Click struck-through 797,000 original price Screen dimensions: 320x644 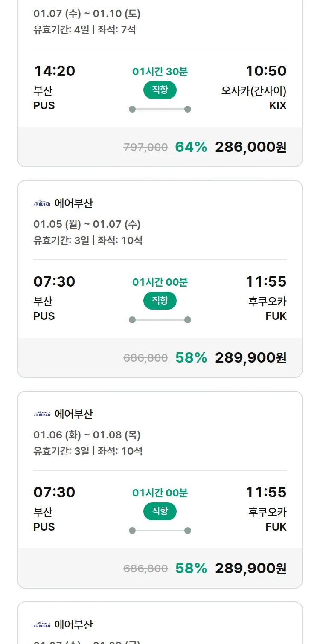(145, 148)
